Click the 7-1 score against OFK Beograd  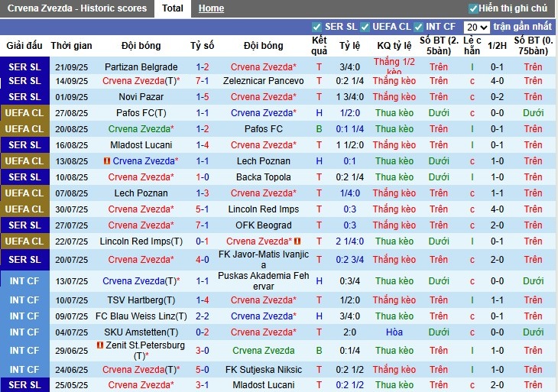203,225
